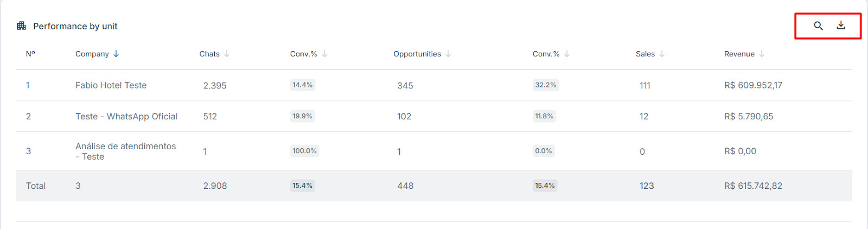The image size is (868, 229).
Task: Click the search magnifier icon
Action: 818,26
